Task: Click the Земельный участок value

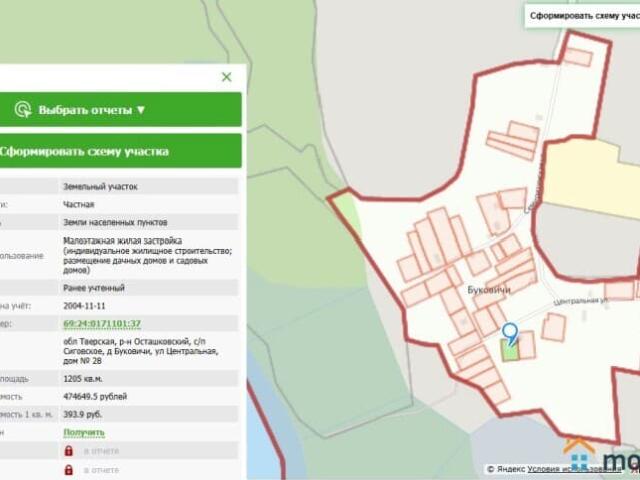Action: point(100,187)
